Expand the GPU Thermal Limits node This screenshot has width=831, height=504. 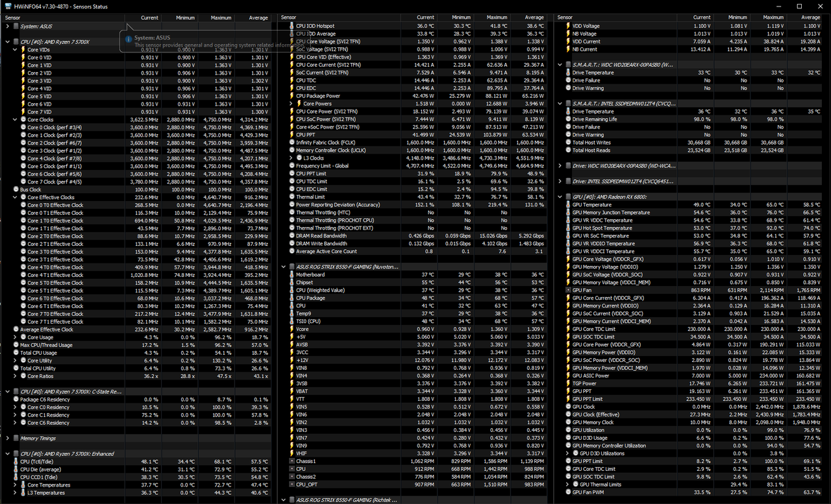567,485
